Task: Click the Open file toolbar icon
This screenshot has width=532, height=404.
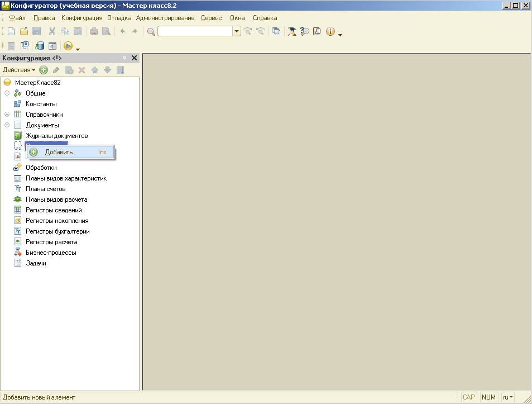Action: coord(24,32)
